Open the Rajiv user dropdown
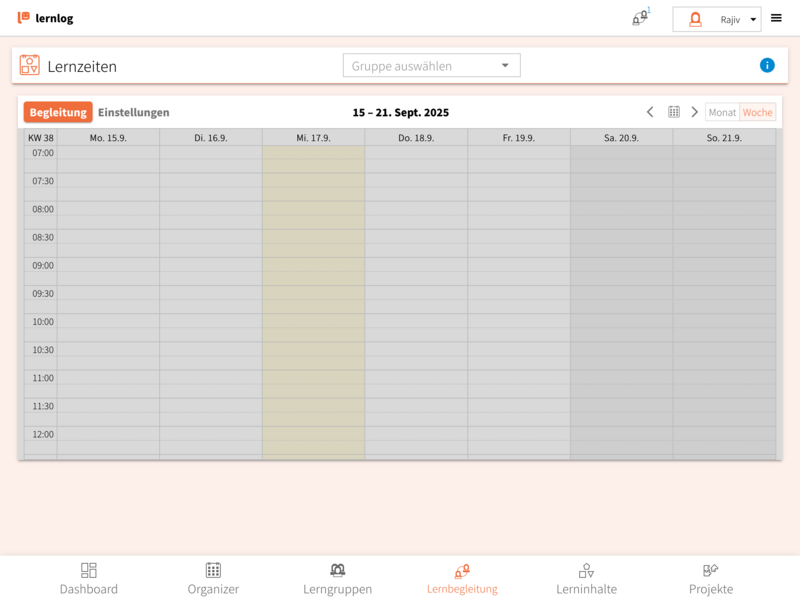The image size is (800, 600). coord(716,19)
